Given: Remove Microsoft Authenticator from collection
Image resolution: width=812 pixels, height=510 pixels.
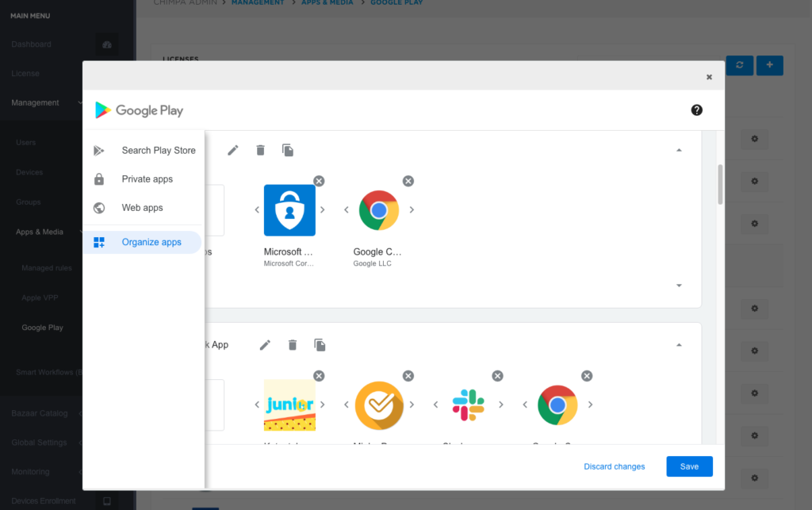Looking at the screenshot, I should (319, 181).
